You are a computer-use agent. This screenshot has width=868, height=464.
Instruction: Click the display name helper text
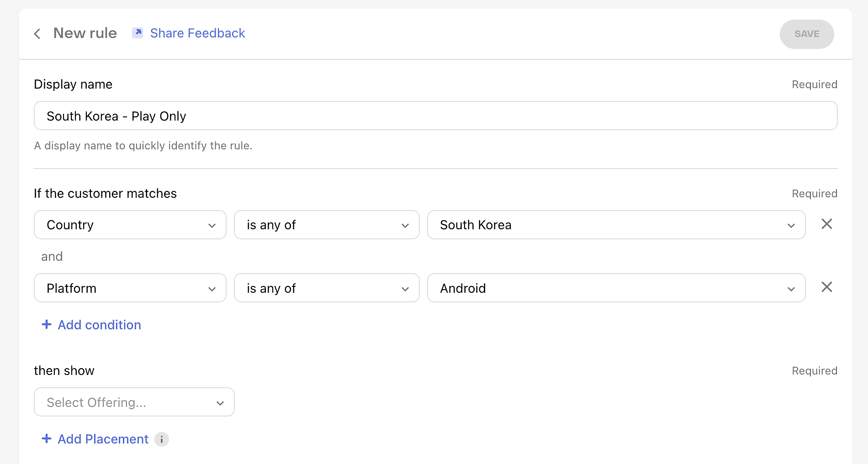click(x=143, y=146)
